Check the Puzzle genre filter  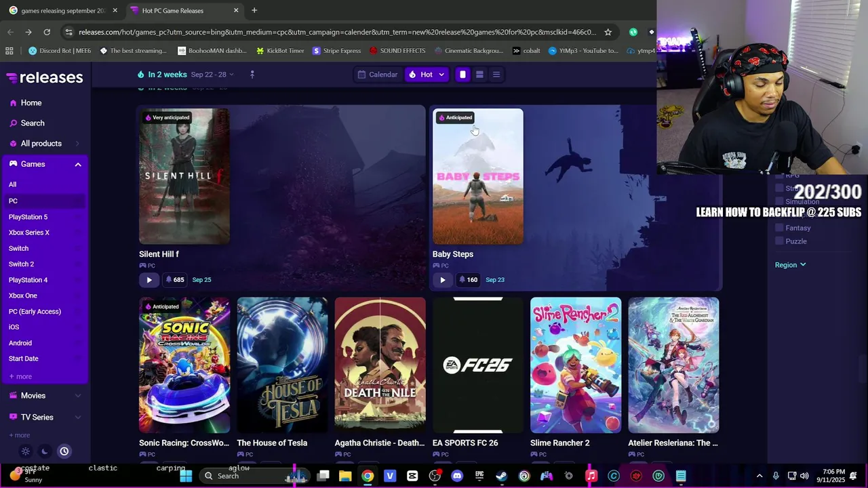click(x=779, y=241)
